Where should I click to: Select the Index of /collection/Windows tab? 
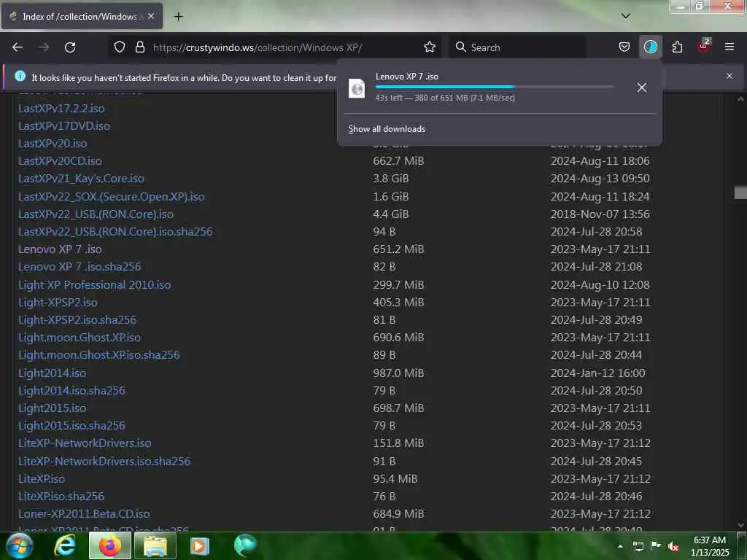pyautogui.click(x=82, y=16)
